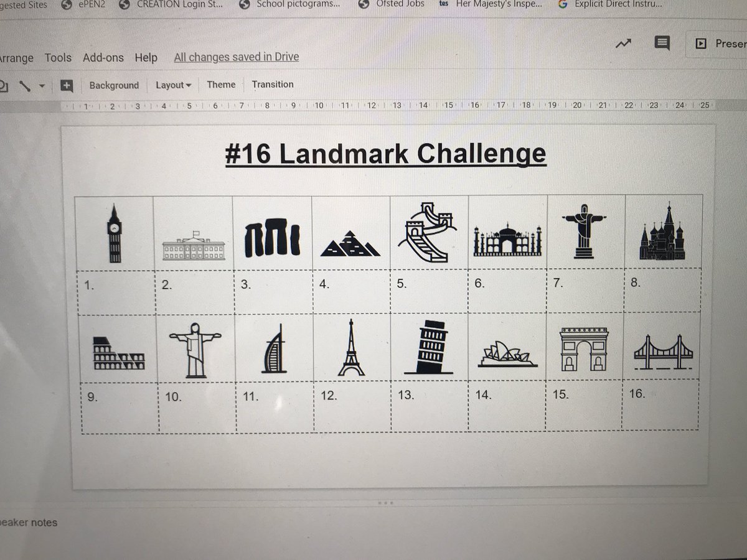Select the Pyramids of Giza icon

pos(350,244)
